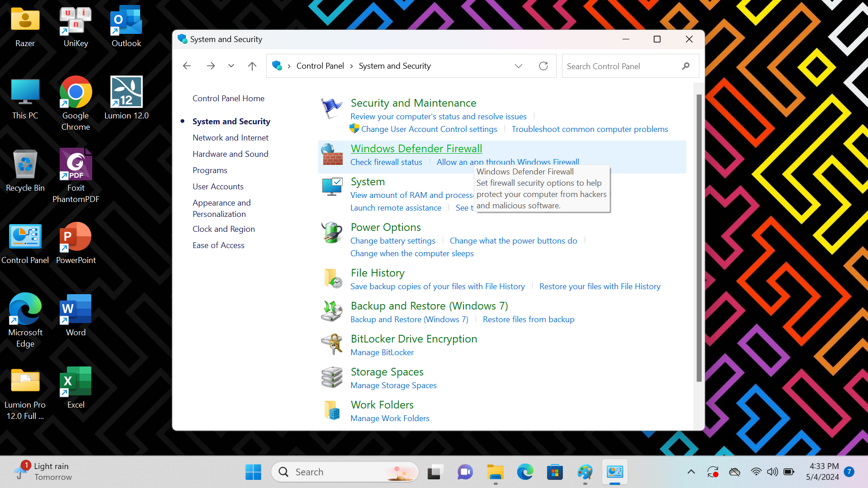
Task: Open Work Folders manager
Action: pos(391,418)
